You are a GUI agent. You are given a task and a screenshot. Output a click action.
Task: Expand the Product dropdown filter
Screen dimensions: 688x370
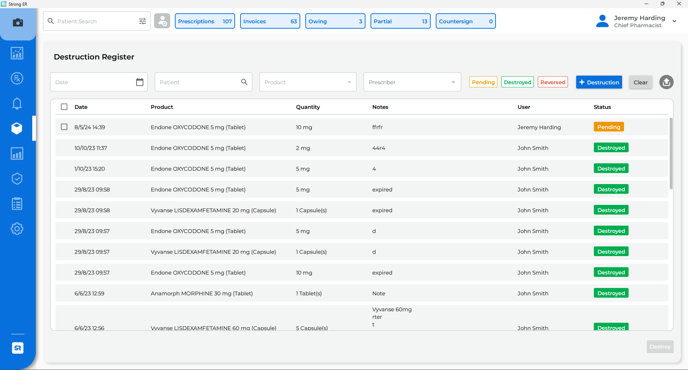pyautogui.click(x=308, y=82)
